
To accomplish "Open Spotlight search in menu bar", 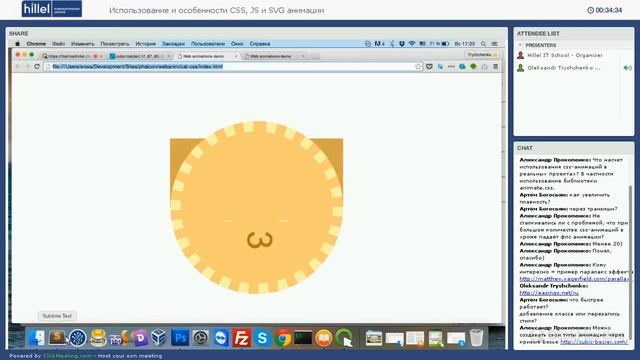I will click(x=483, y=44).
